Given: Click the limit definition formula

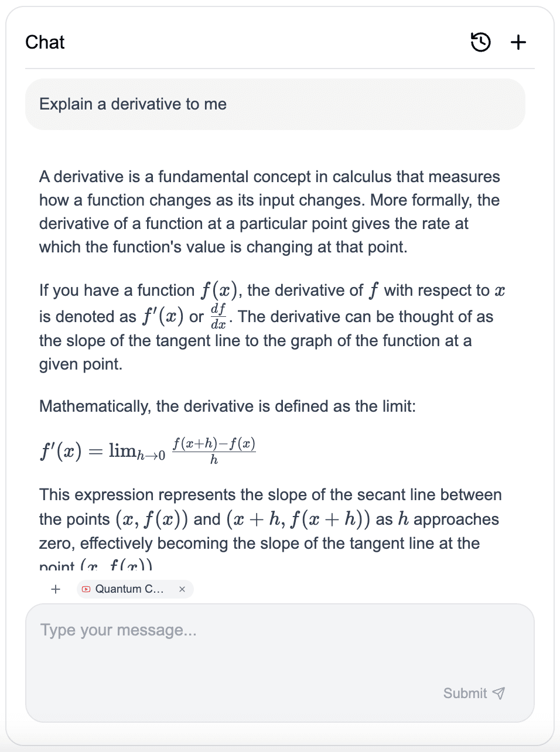Looking at the screenshot, I should 148,450.
